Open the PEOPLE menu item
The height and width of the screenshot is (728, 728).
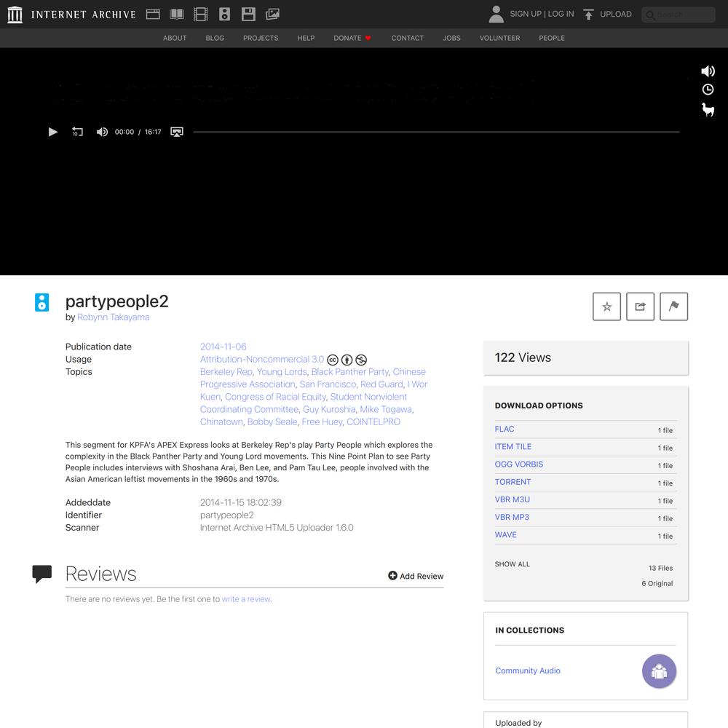coord(552,38)
